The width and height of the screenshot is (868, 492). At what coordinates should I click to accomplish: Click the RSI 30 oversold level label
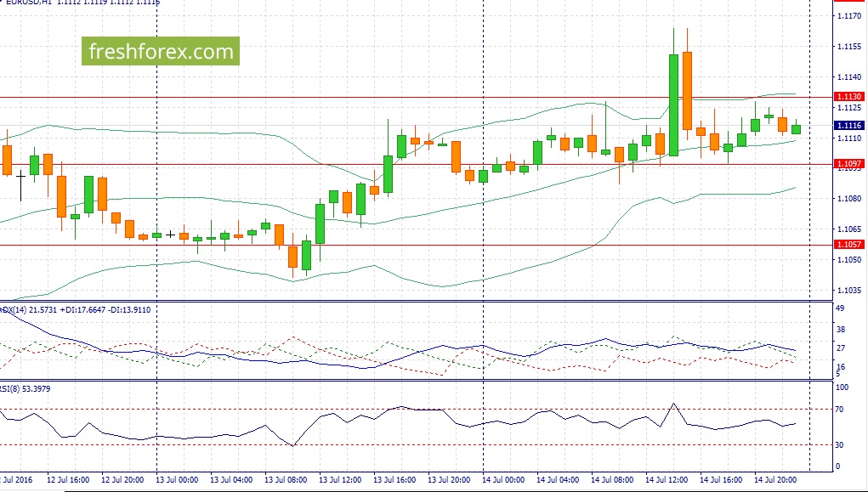tap(839, 445)
